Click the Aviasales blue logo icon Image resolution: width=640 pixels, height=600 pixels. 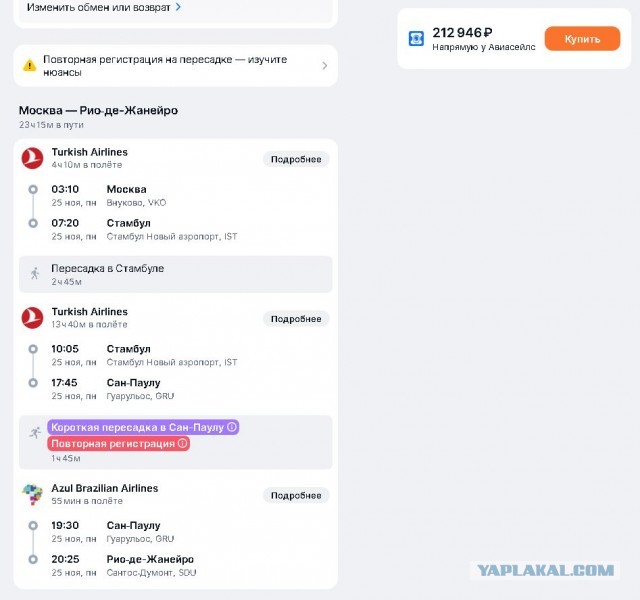[x=416, y=39]
